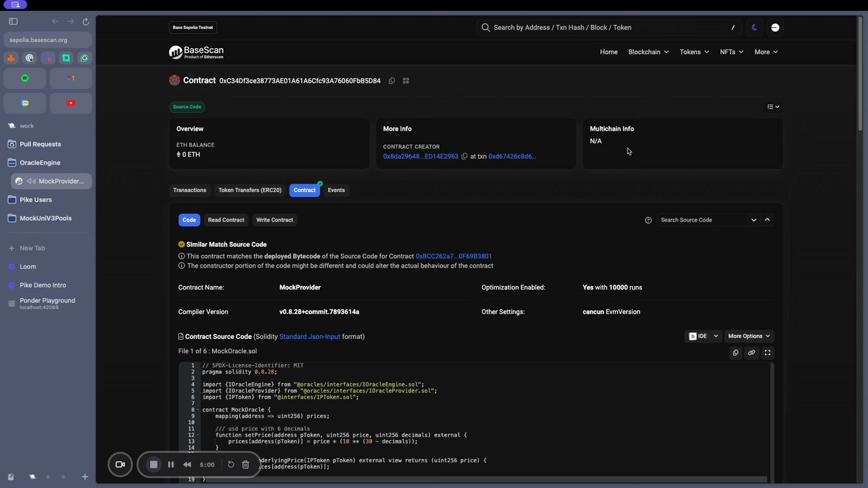Screen dimensions: 868x488
Task: Open the MetaMask fox extension icon
Action: pyautogui.click(x=11, y=58)
